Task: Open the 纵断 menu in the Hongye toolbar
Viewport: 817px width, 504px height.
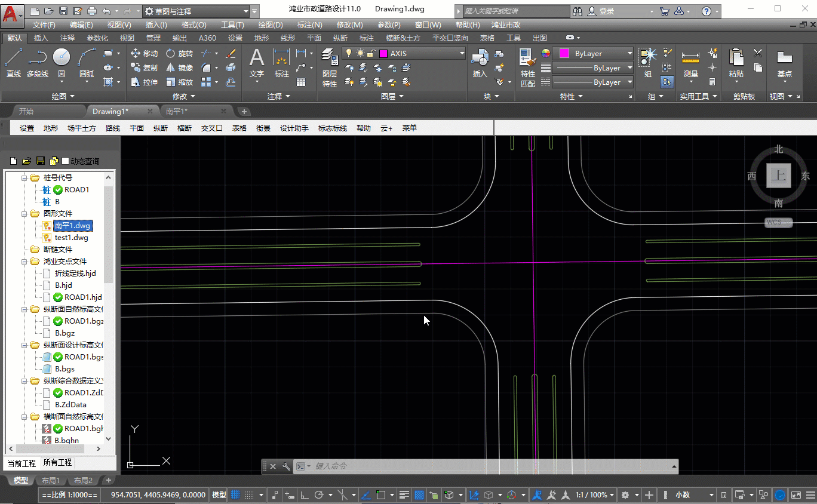Action: pos(160,127)
